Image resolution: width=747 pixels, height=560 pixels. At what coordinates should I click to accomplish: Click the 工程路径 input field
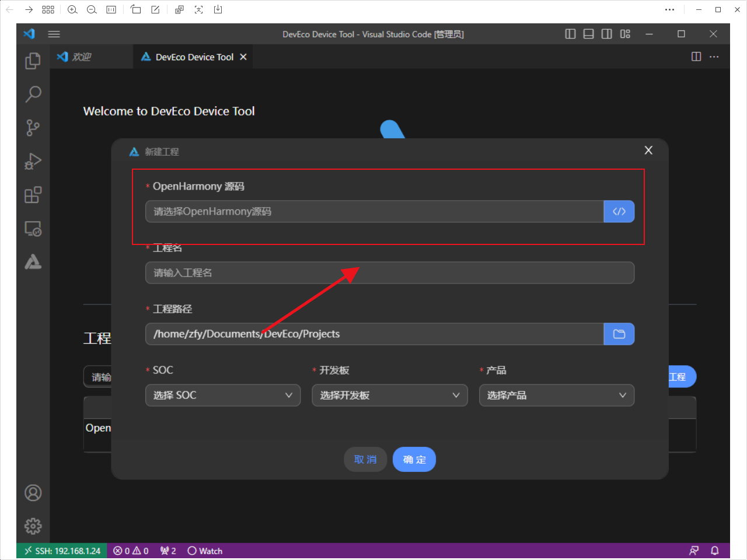coord(374,334)
